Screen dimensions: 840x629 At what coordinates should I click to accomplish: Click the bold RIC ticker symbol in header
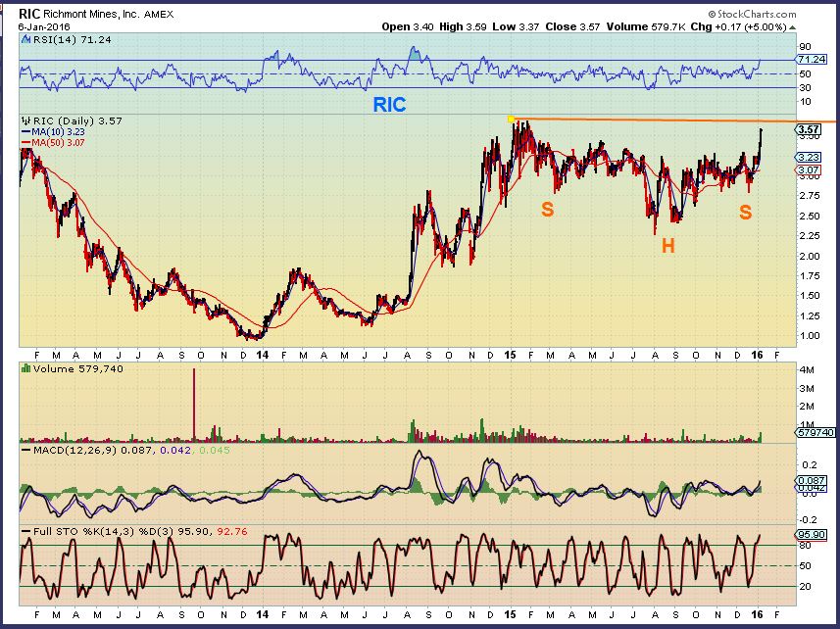[x=29, y=14]
